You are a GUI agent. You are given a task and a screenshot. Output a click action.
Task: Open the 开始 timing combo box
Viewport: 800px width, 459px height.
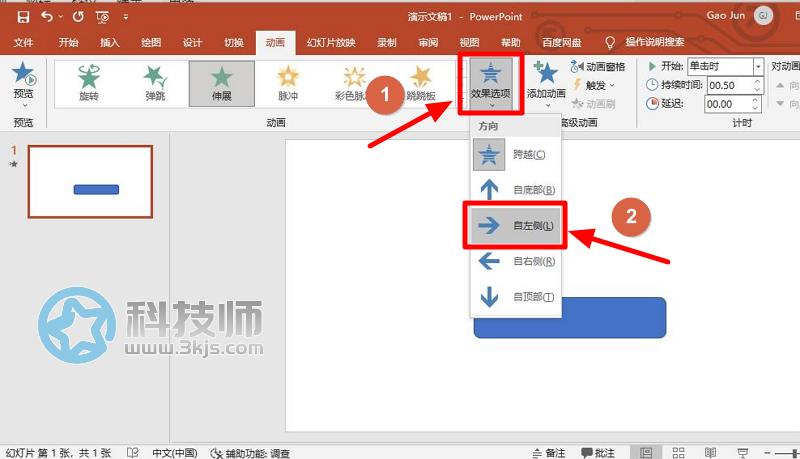725,66
